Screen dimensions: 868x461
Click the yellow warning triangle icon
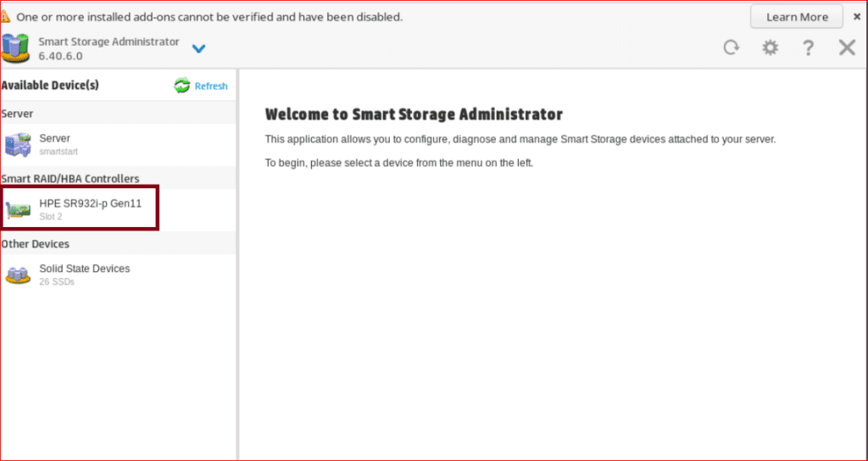(5, 17)
